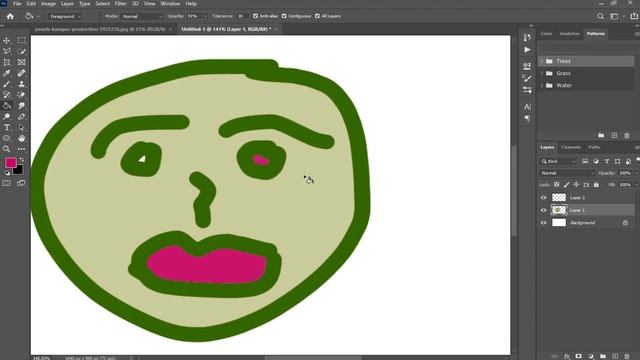Screen dimensions: 640x360
Task: Hide Layer 1 with eye icon
Action: point(543,210)
